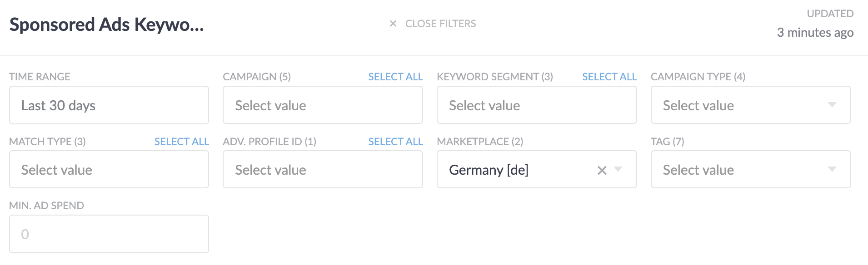Open the Time Range Last 30 days field

coord(109,105)
